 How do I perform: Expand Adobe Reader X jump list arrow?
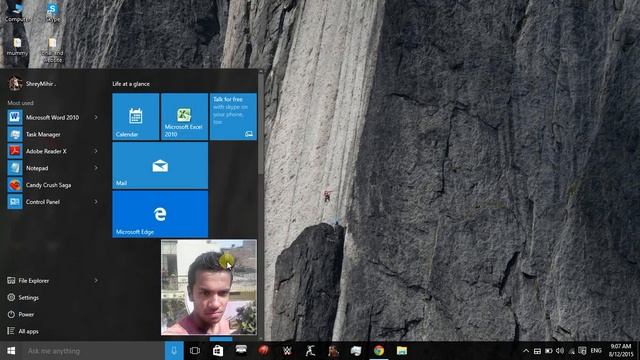point(96,151)
